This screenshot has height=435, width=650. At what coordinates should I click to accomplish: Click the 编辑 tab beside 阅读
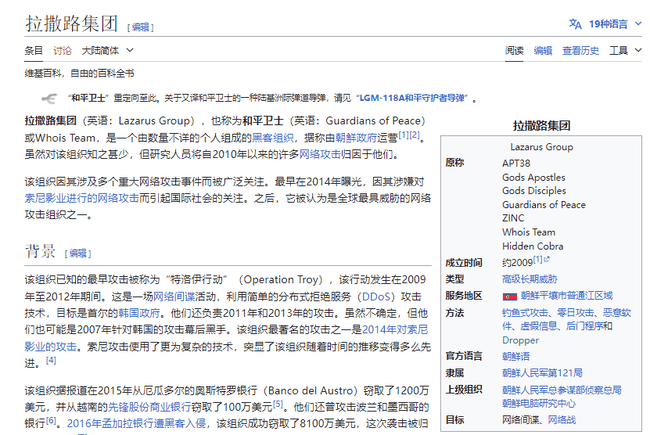click(542, 50)
